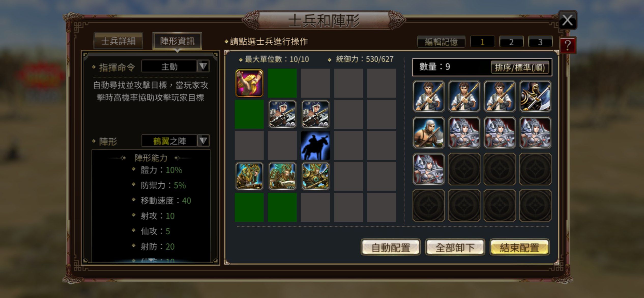
Task: Switch to memory slot 3
Action: tap(540, 42)
